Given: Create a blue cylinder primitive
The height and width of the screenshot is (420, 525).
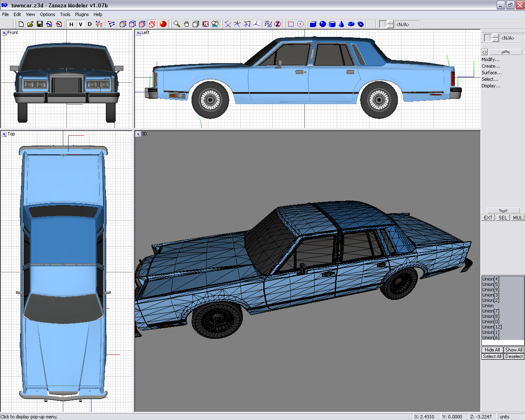Looking at the screenshot, I should click(332, 24).
